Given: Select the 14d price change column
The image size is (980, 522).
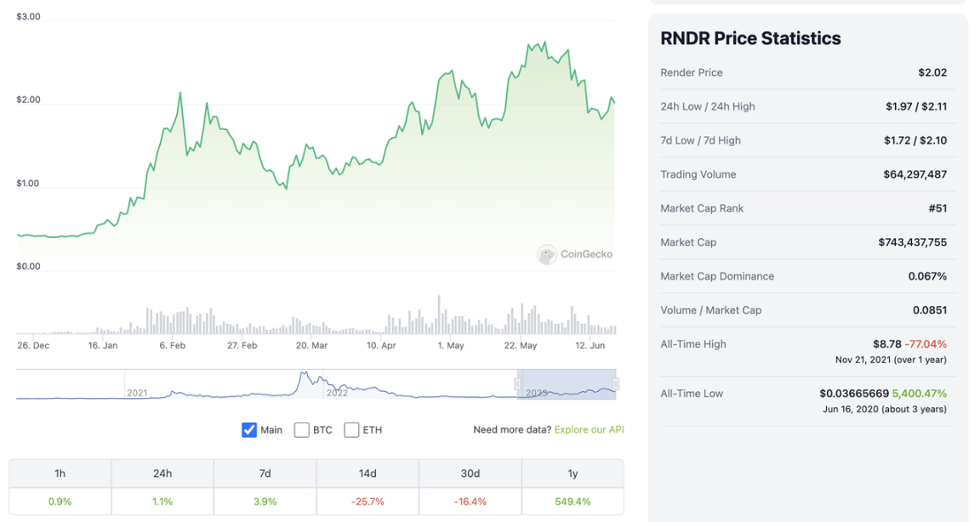Looking at the screenshot, I should tap(367, 474).
